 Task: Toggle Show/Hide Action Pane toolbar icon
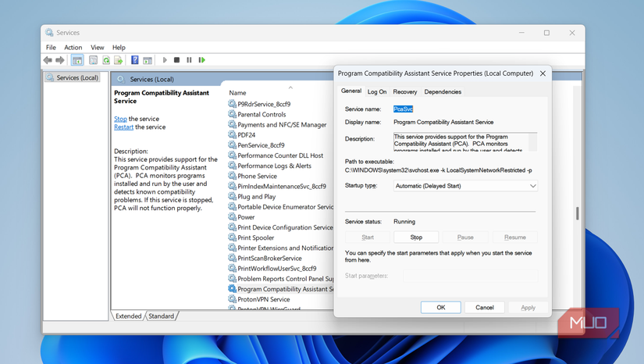click(148, 60)
